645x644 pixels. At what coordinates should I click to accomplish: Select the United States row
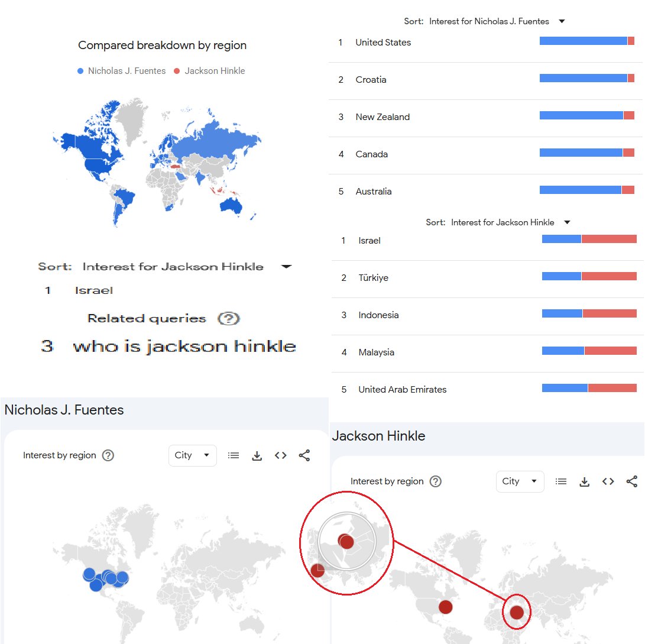tap(486, 43)
